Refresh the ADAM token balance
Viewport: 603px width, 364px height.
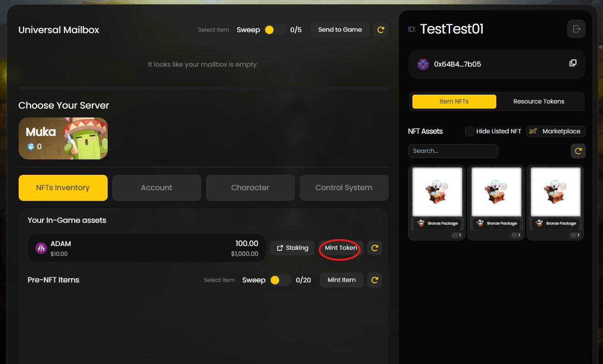(x=375, y=248)
